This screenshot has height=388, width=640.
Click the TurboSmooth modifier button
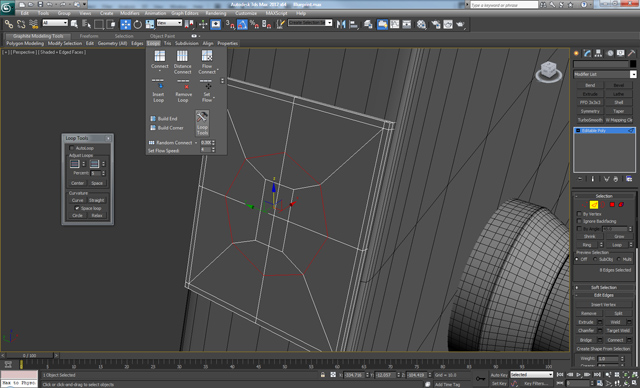[x=590, y=120]
